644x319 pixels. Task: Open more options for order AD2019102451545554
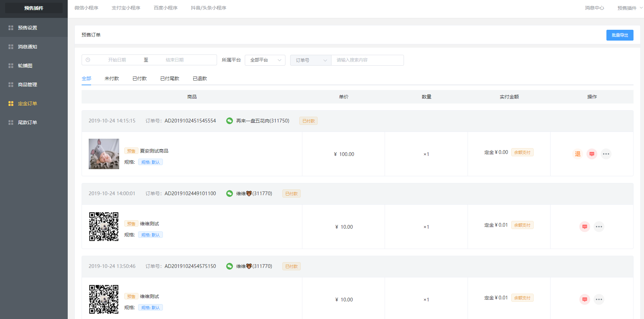coord(606,154)
